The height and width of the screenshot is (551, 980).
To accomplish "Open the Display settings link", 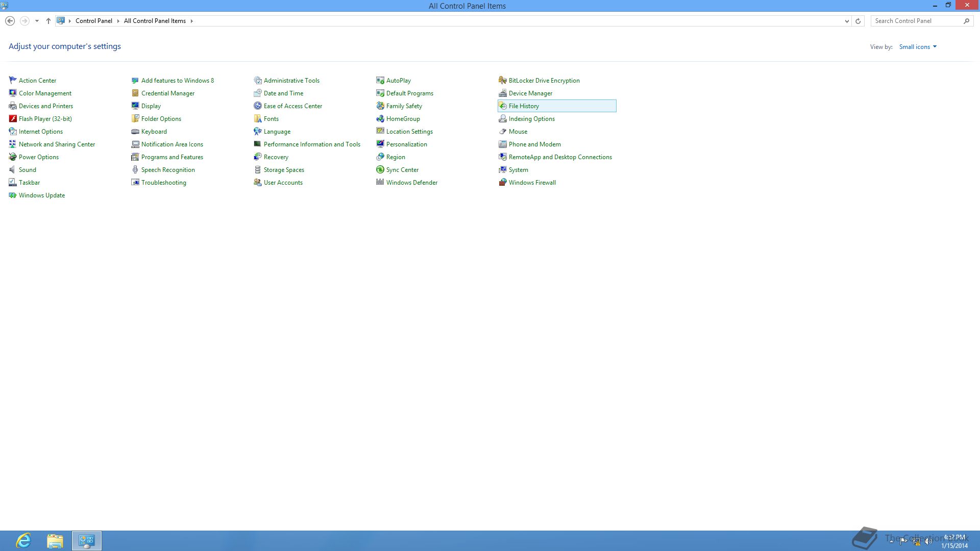I will point(151,106).
